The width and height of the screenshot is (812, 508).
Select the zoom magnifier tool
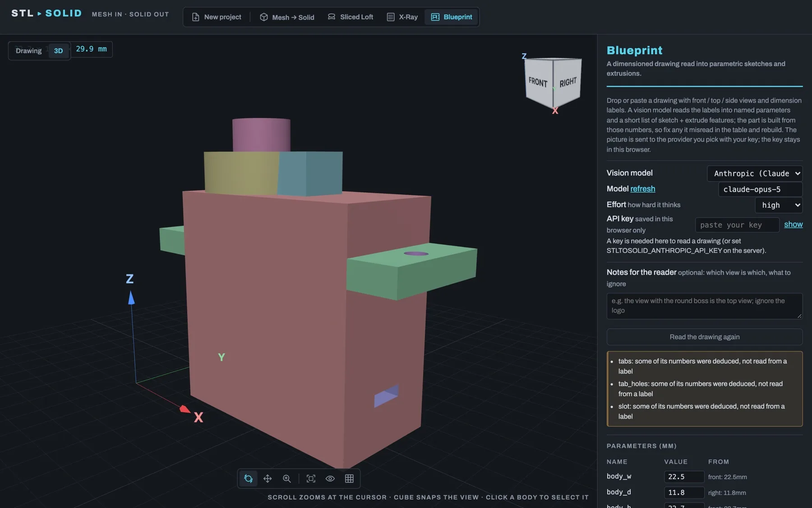pos(287,479)
